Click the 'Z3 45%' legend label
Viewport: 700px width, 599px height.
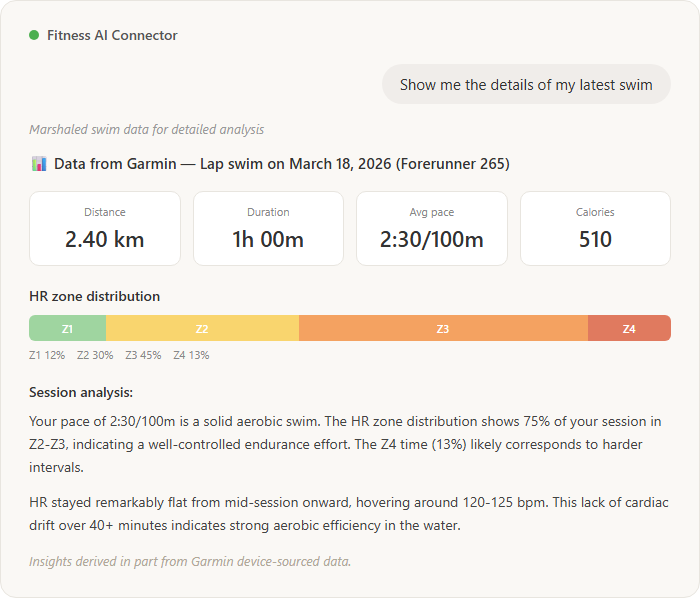(143, 355)
